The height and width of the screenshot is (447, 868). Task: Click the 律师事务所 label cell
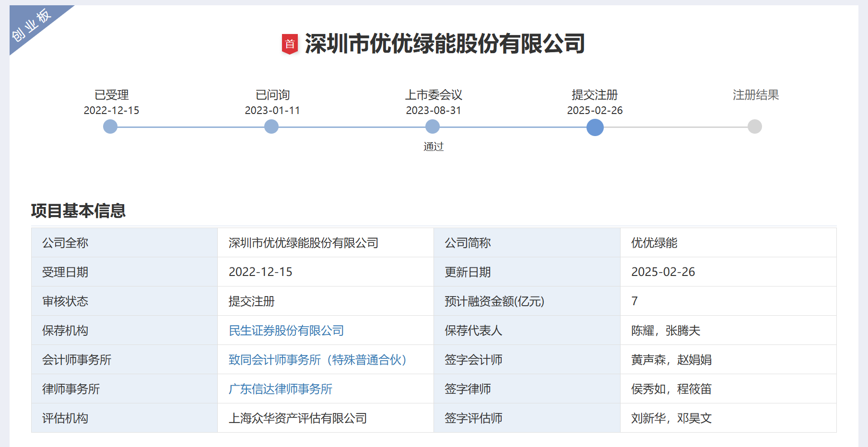(124, 389)
